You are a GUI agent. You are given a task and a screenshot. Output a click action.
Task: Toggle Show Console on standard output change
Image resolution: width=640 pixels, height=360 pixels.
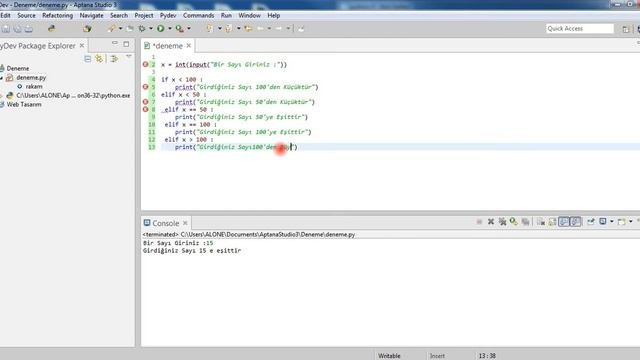[564, 222]
